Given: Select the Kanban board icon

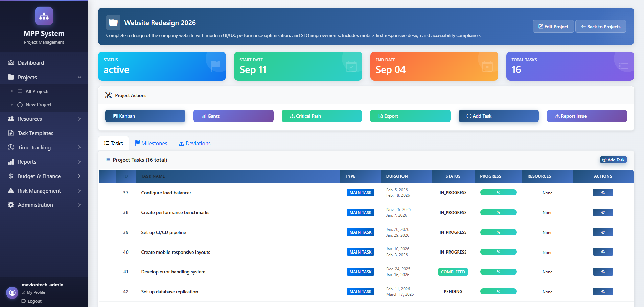Looking at the screenshot, I should coord(115,116).
